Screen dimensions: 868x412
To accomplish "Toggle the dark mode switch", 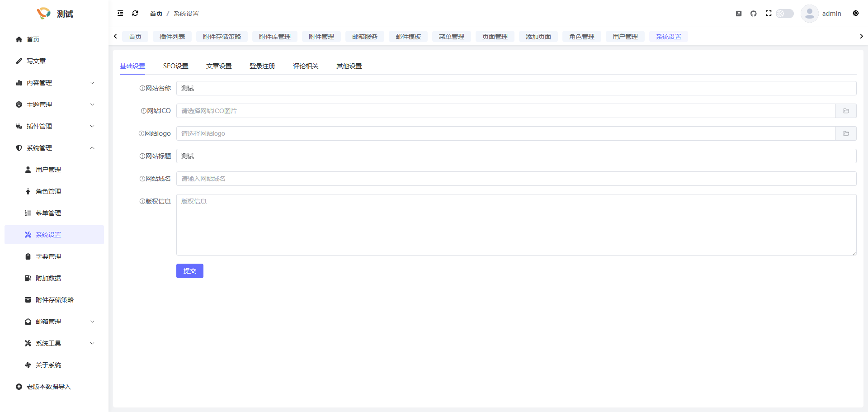I will coord(785,14).
